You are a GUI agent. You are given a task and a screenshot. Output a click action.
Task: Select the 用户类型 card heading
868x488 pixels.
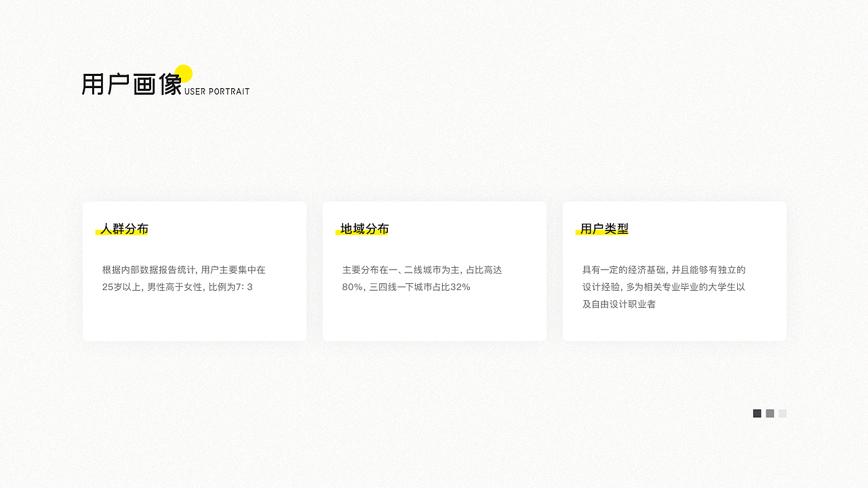[603, 229]
